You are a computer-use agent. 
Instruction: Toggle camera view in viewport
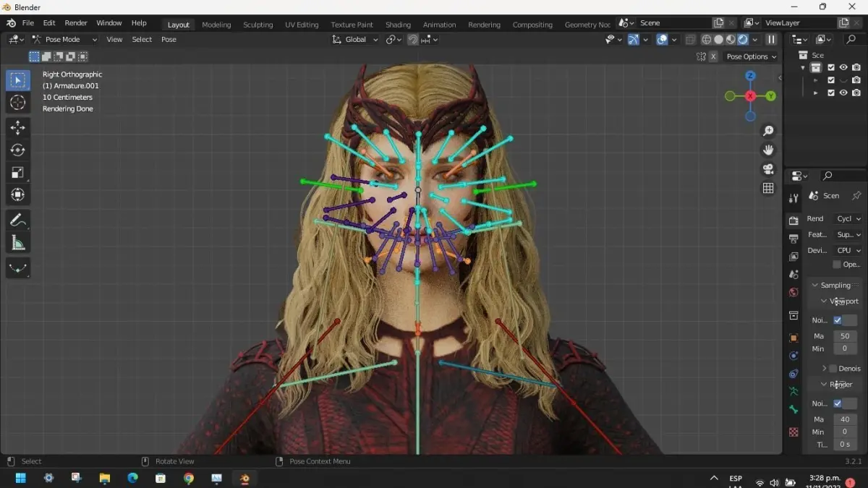tap(768, 168)
